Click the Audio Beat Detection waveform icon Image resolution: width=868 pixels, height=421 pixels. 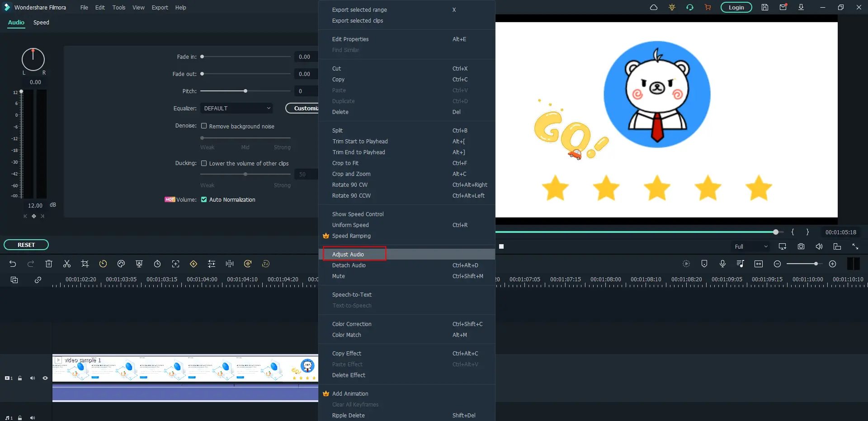(230, 264)
